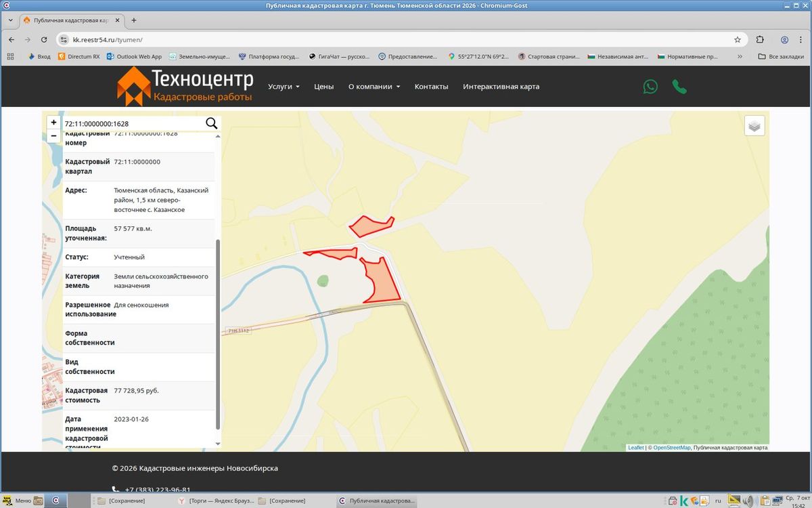Screen dimensions: 812x508
Task: Click the OpenStreetMap attribution link
Action: tap(672, 448)
